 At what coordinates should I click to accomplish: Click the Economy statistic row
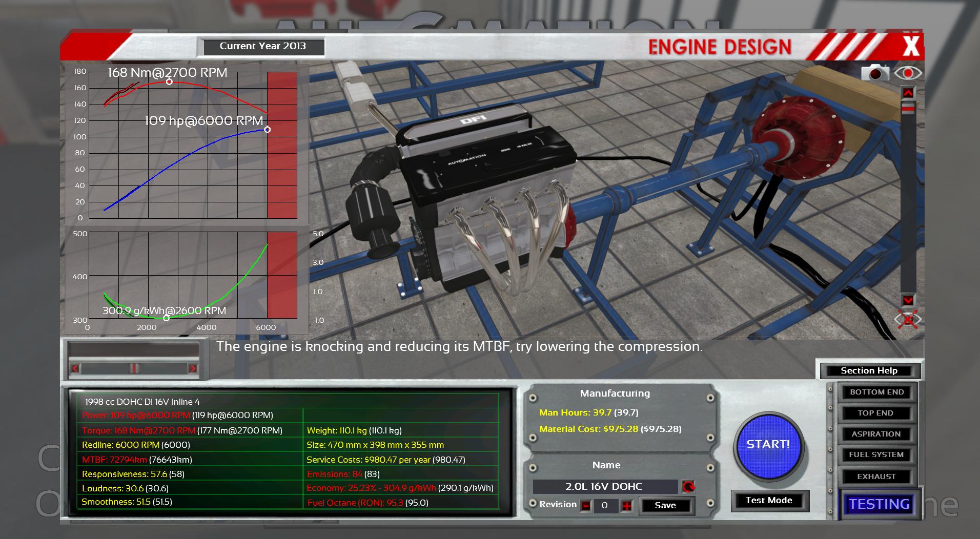coord(400,488)
